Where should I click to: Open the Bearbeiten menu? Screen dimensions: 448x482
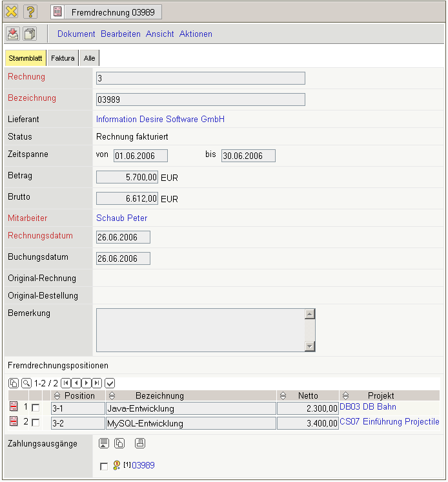(x=120, y=34)
